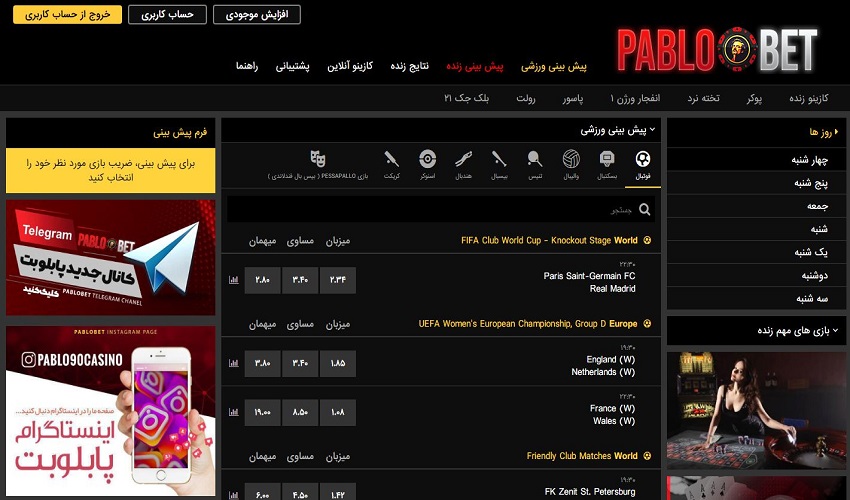Open راهنما in main menu
The image size is (850, 500).
tap(247, 66)
